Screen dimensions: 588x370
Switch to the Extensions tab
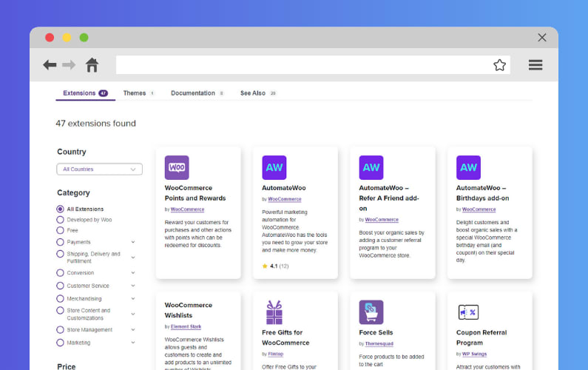[85, 93]
